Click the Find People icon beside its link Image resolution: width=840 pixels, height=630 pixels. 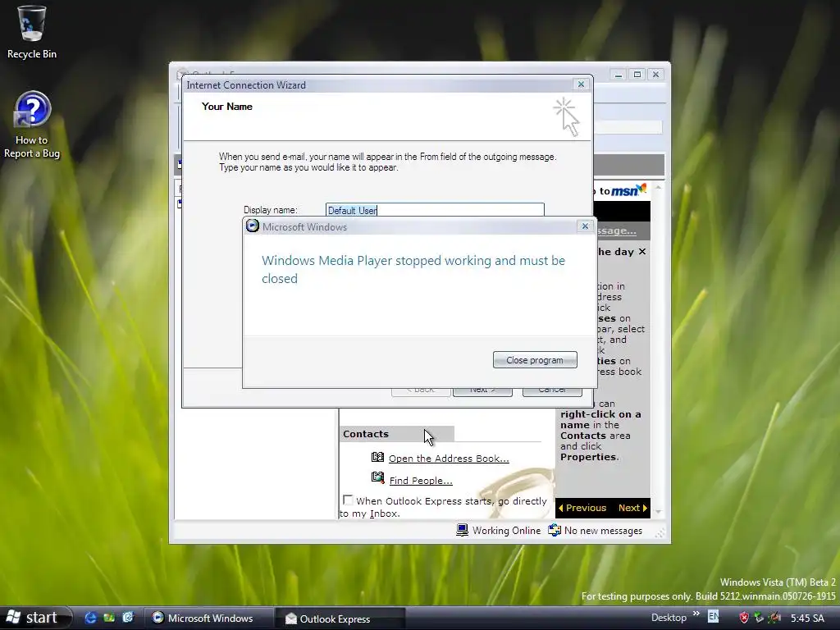tap(377, 477)
